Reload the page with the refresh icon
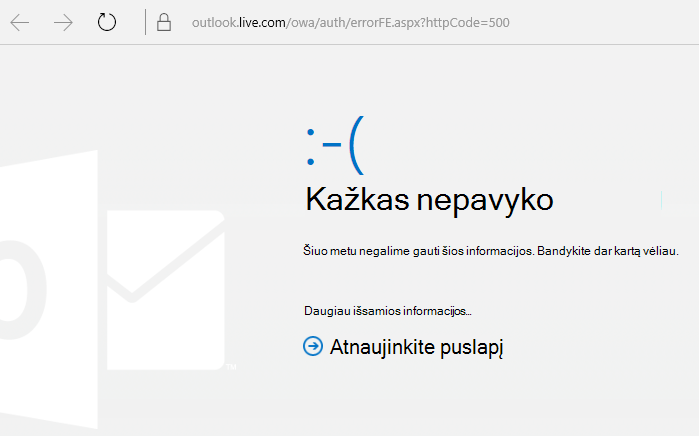The width and height of the screenshot is (699, 436). 107,22
